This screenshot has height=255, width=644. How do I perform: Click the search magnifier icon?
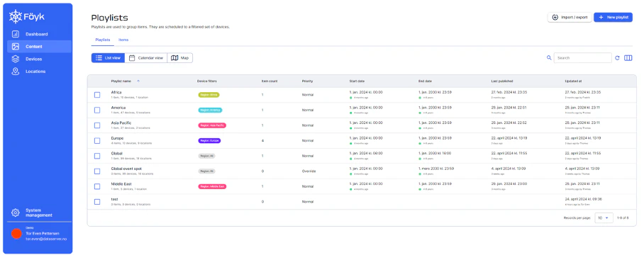coord(549,58)
